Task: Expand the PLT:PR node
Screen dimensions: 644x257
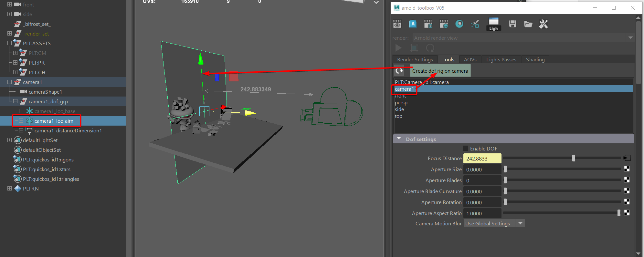Action: [15, 63]
